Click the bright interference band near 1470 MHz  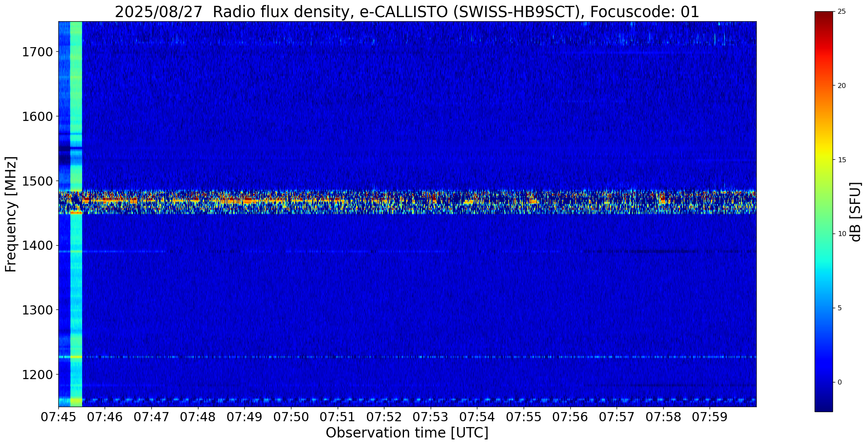407,202
